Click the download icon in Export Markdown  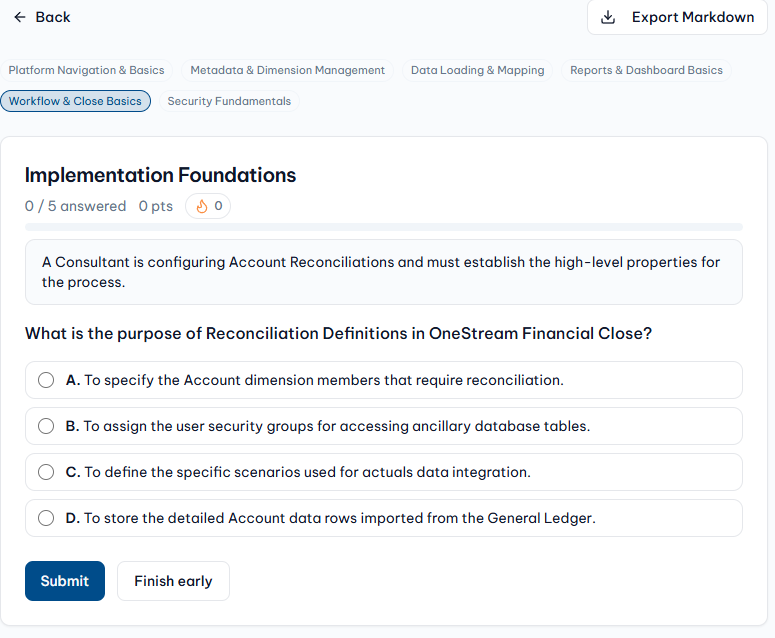pyautogui.click(x=607, y=17)
